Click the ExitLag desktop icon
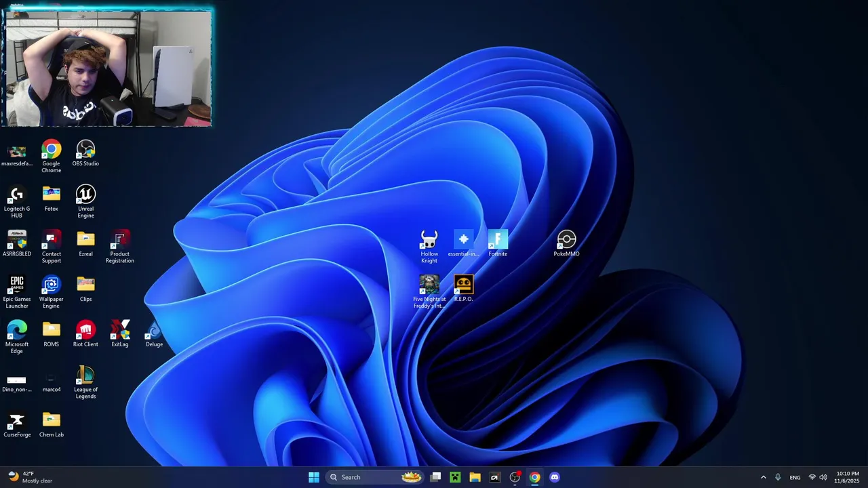Image resolution: width=868 pixels, height=488 pixels. click(120, 334)
